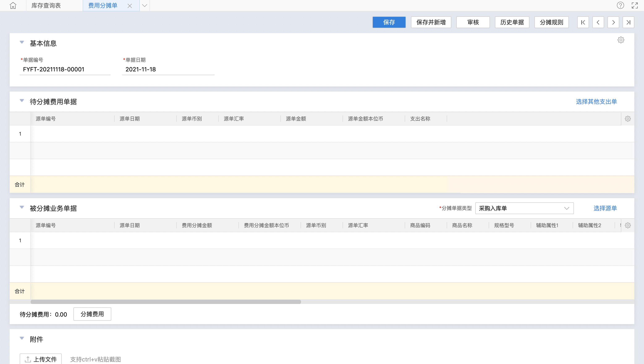Click 选择其他支出单 link
This screenshot has width=644, height=364.
coord(596,102)
